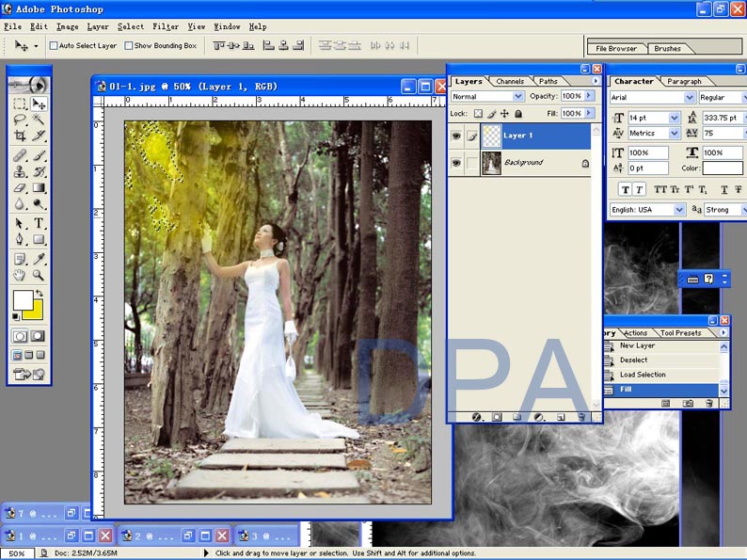This screenshot has height=560, width=747.
Task: Select the History Brush tool
Action: click(39, 171)
